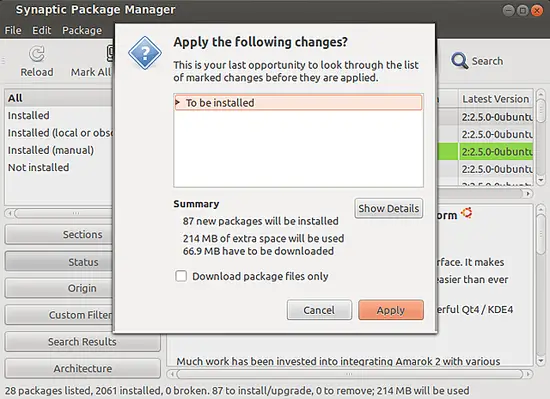Image resolution: width=550 pixels, height=399 pixels.
Task: Click the blue question mark dialog icon
Action: (145, 53)
